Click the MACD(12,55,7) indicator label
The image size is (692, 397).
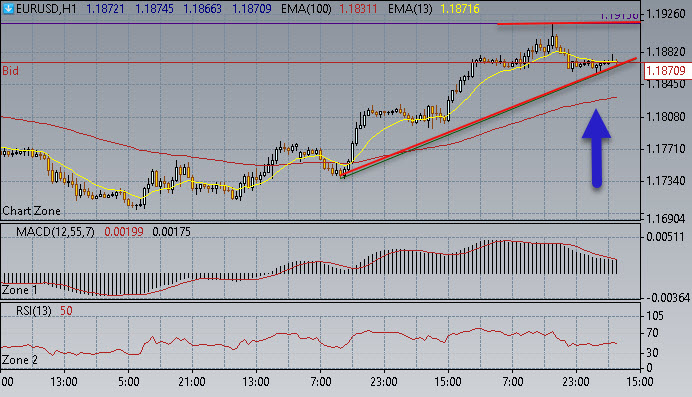coord(55,232)
